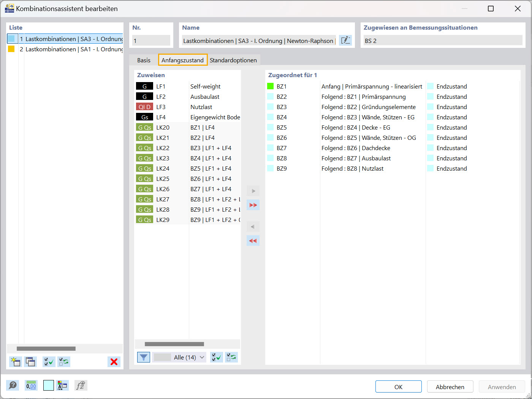532x399 pixels.
Task: Toggle the filter funnel under Zuweisen
Action: [x=144, y=357]
